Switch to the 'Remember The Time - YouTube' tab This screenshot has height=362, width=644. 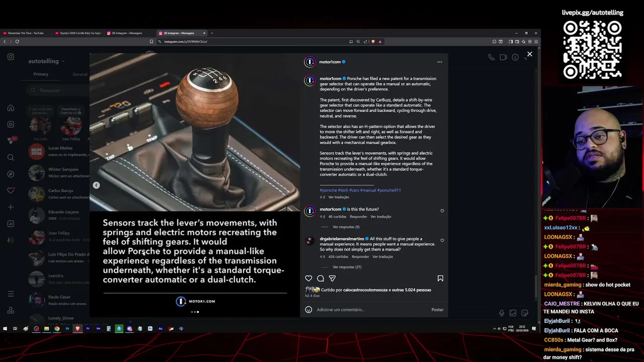click(26, 33)
